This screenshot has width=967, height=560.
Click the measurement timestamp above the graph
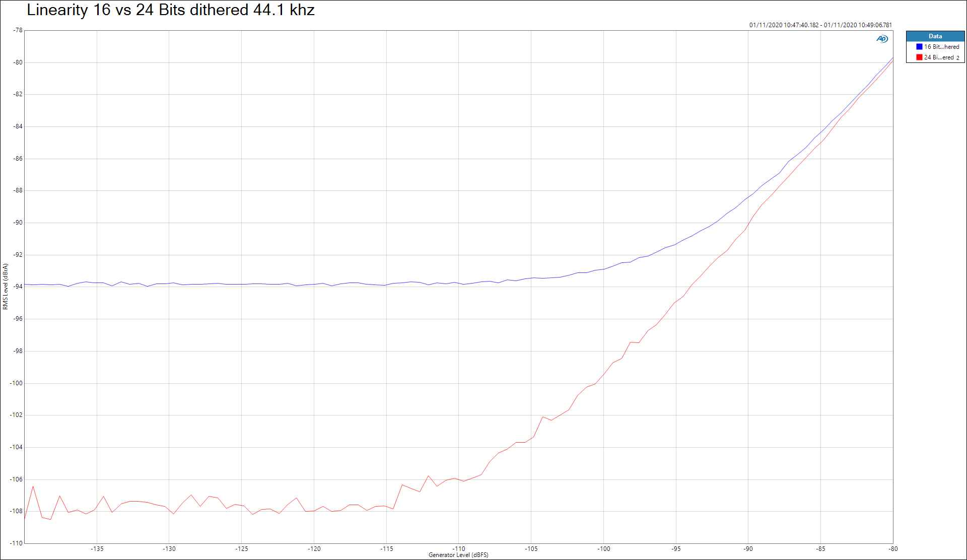[820, 25]
